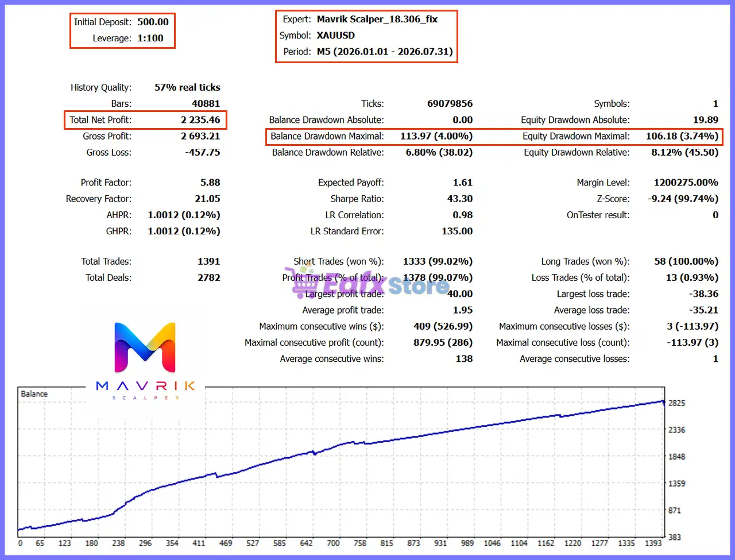Click the AHPR row value 1.0012 (0.12%)
735x560 pixels.
[184, 215]
